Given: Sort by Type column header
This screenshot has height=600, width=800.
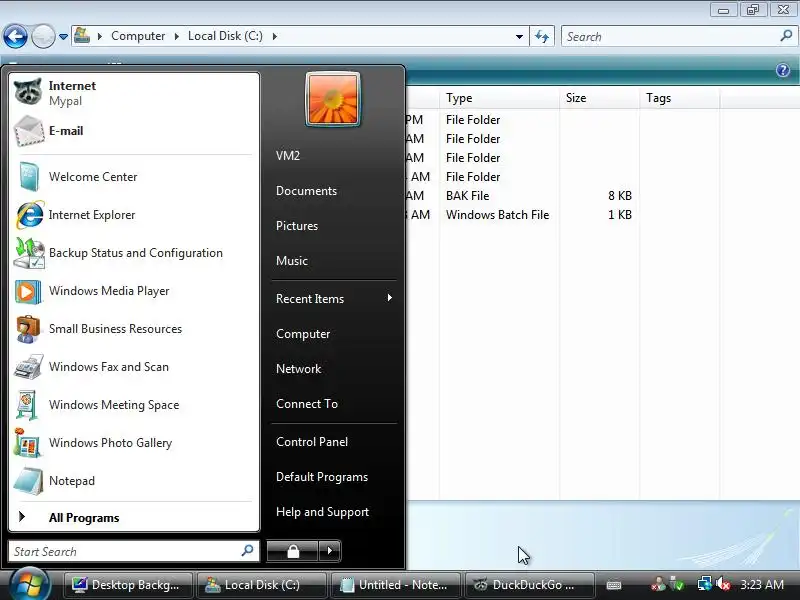Looking at the screenshot, I should 499,98.
